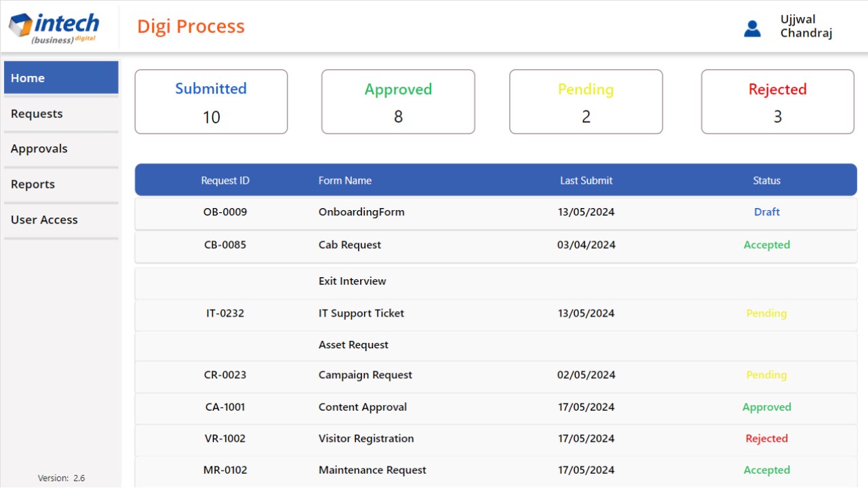The height and width of the screenshot is (488, 868).
Task: Open the Cab Request form name
Action: pyautogui.click(x=350, y=245)
